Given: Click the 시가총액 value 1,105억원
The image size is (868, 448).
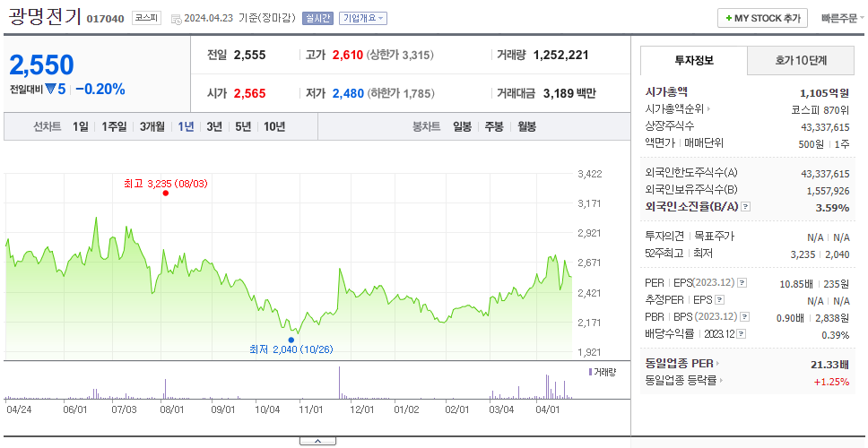Looking at the screenshot, I should coord(824,93).
